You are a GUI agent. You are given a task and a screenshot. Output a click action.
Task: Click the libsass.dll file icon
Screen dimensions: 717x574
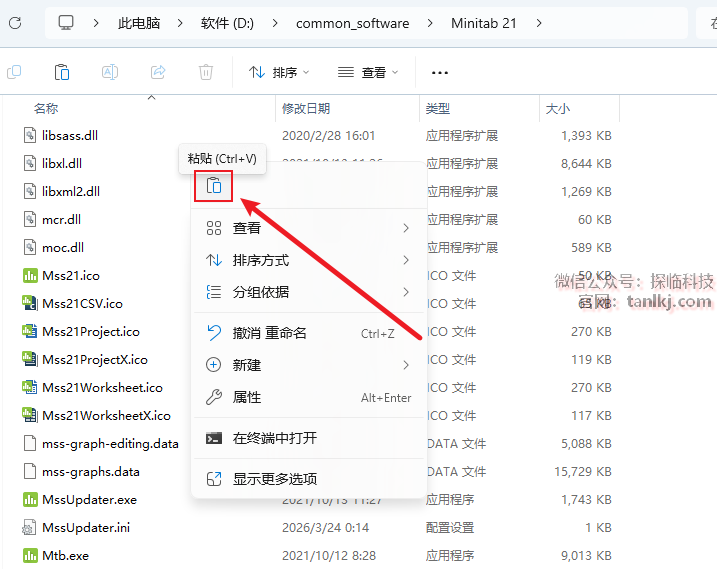pos(30,135)
